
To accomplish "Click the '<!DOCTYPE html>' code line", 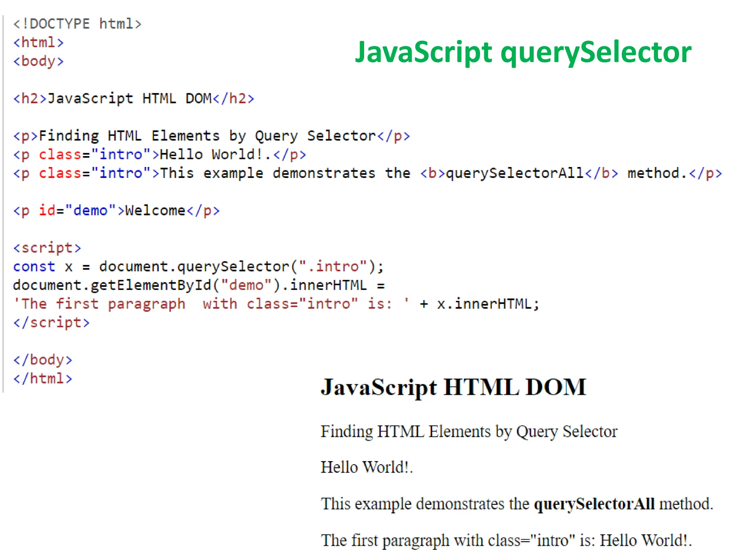I will 77,24.
